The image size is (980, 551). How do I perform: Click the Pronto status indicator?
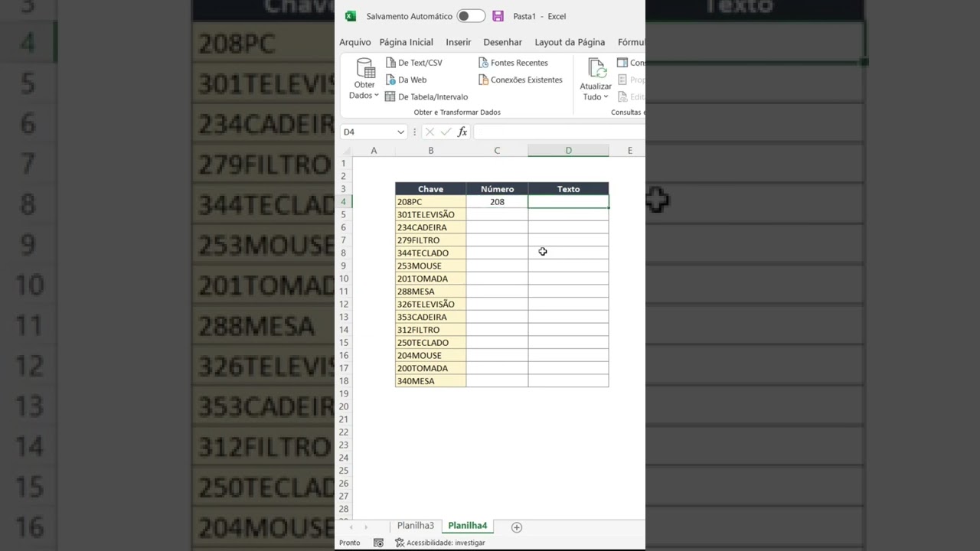click(350, 543)
